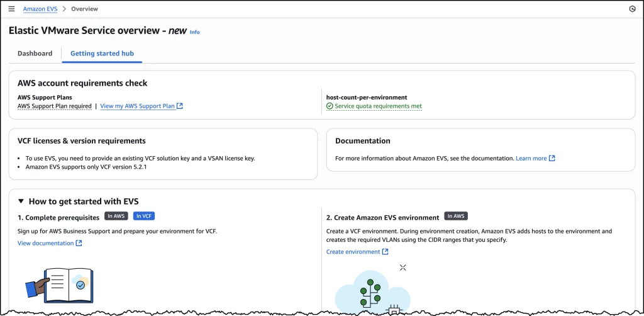Viewport: 644px width, 316px height.
Task: Click In AWS badge beside Create Amazon EVS environment
Action: point(456,216)
